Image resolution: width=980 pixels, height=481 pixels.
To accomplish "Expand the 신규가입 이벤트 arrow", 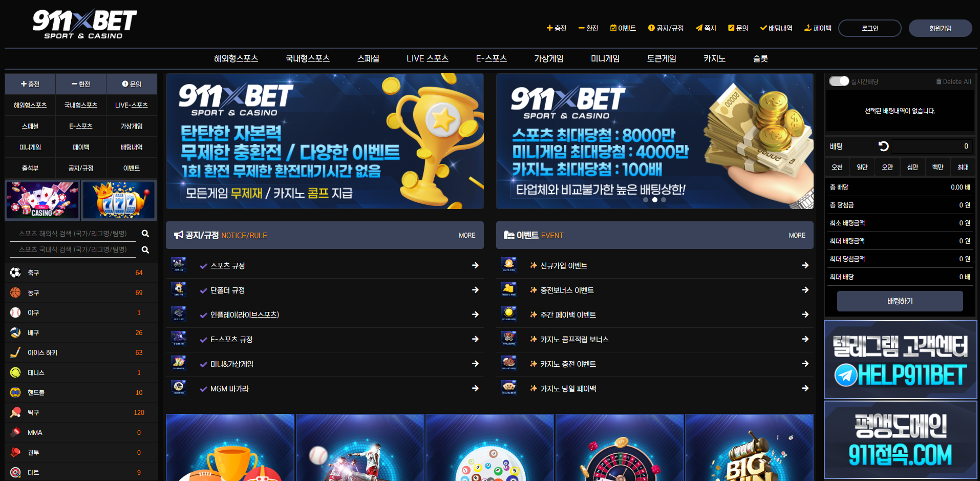I will (x=805, y=265).
